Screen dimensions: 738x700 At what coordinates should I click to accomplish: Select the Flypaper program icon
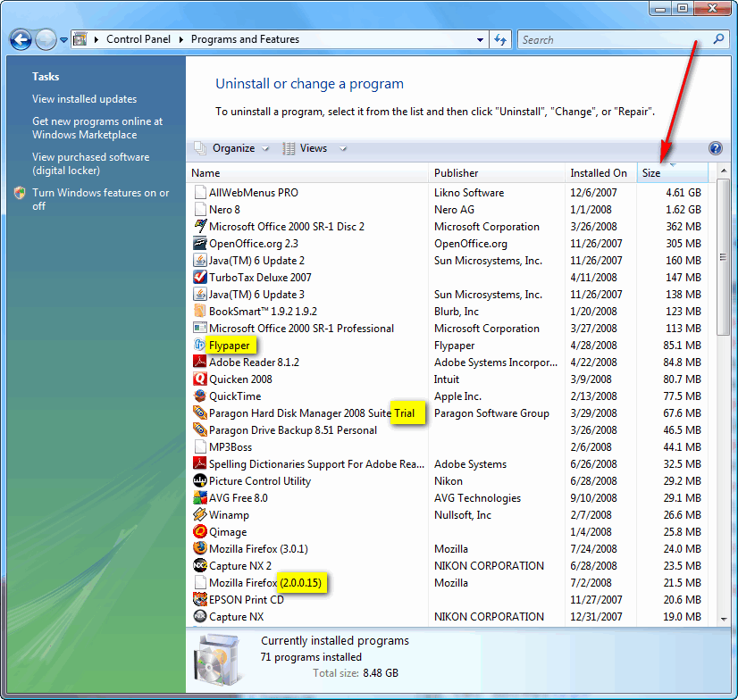[200, 345]
